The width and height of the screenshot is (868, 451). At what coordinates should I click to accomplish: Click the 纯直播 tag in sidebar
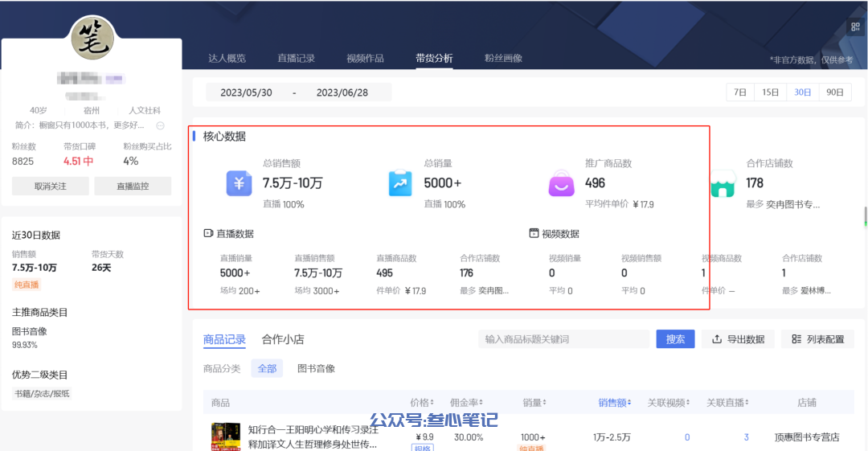coord(27,285)
